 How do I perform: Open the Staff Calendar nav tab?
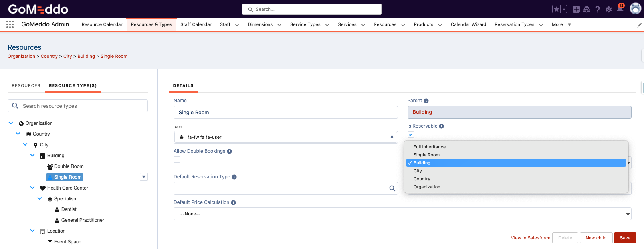pyautogui.click(x=196, y=24)
